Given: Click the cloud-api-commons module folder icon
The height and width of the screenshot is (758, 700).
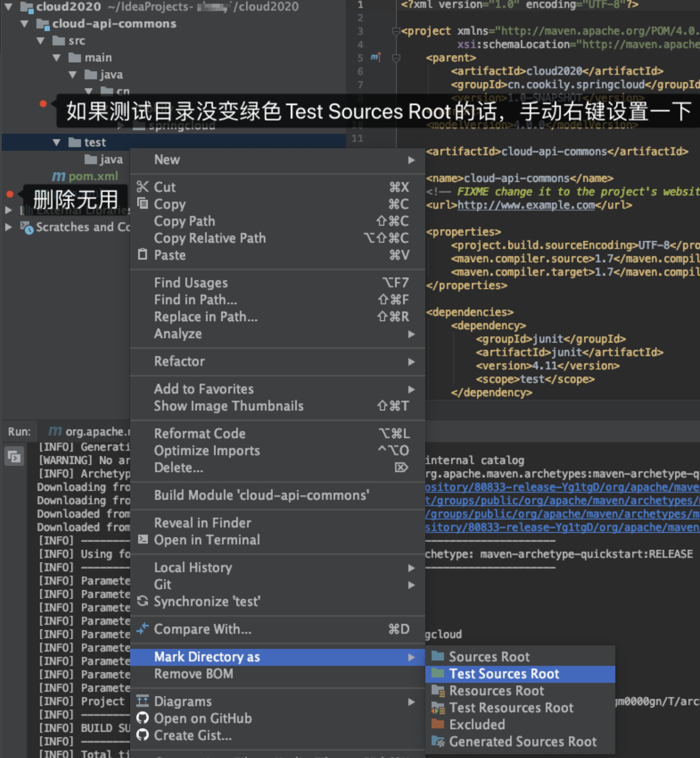Looking at the screenshot, I should [x=43, y=23].
